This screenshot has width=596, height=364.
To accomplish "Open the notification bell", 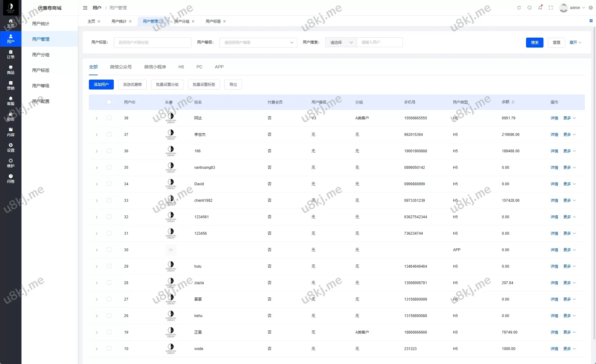I will (x=540, y=8).
